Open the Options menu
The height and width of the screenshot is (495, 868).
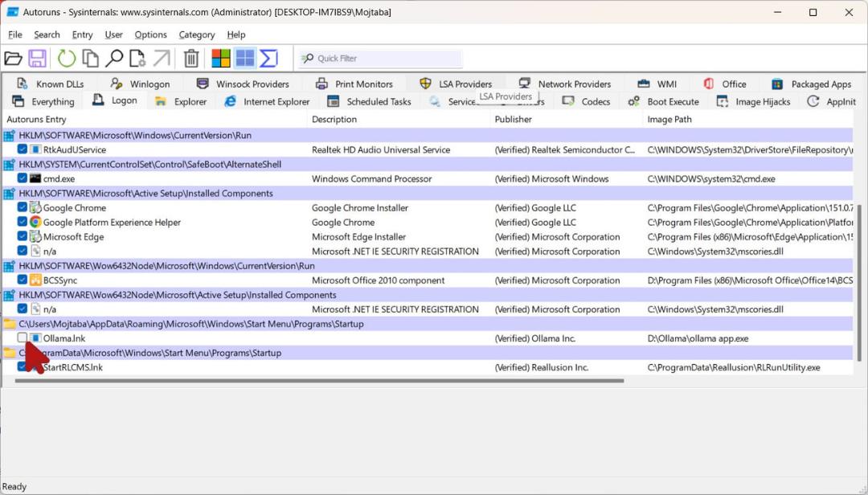point(150,35)
